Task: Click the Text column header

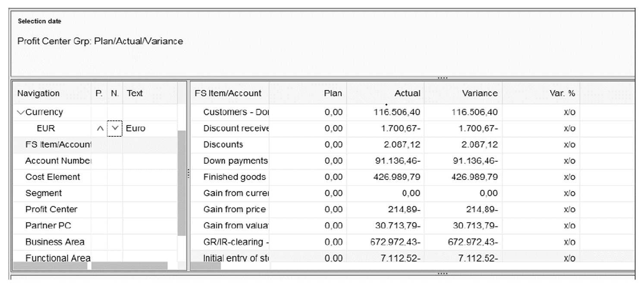Action: pyautogui.click(x=135, y=93)
